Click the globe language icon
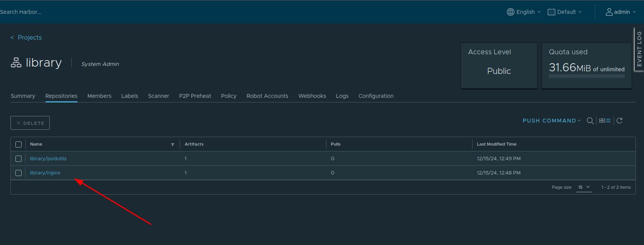 (x=510, y=12)
